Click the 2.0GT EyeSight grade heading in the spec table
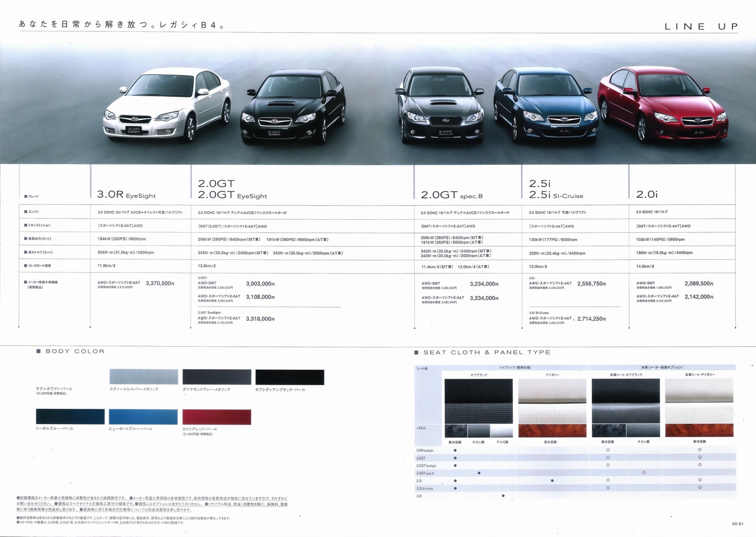 pos(233,196)
